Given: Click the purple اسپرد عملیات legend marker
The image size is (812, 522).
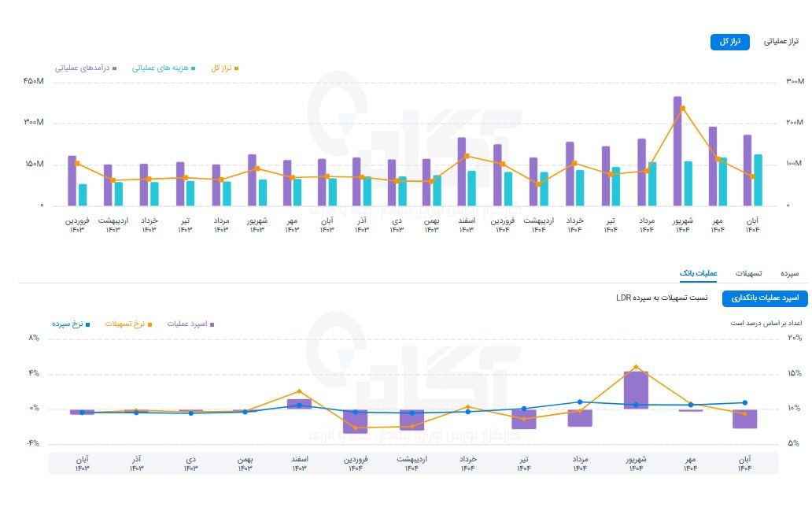Looking at the screenshot, I should click(x=211, y=323).
